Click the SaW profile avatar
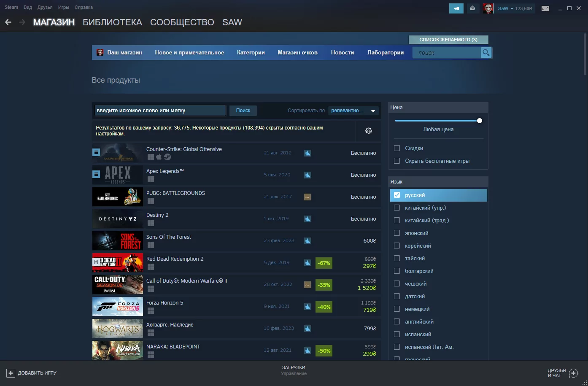This screenshot has width=588, height=386. tap(488, 8)
